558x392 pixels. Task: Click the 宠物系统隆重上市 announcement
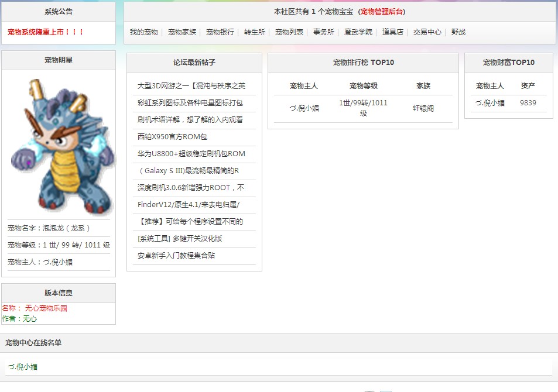[x=46, y=32]
